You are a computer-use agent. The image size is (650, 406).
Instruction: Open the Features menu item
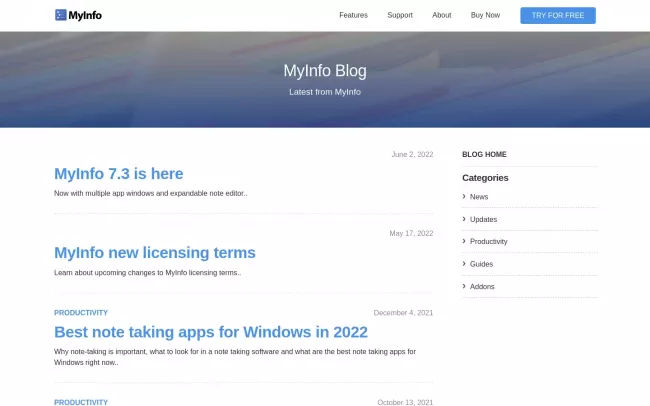click(x=353, y=15)
